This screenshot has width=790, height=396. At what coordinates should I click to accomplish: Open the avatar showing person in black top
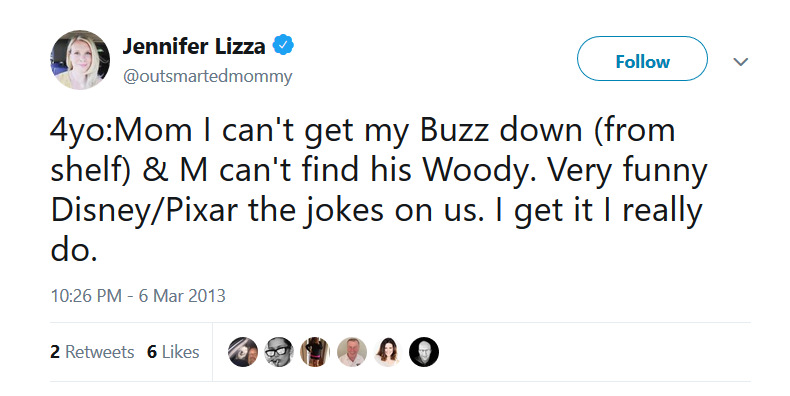pos(315,352)
